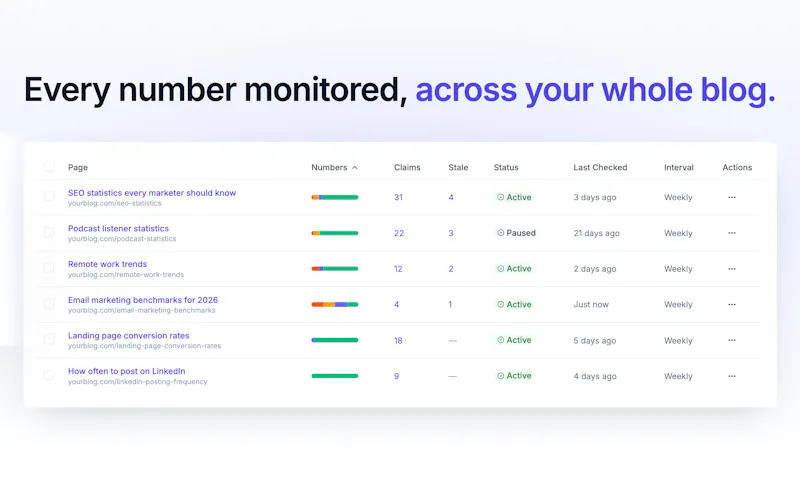800x479 pixels.
Task: Click the numbers bar for Email marketing benchmarks
Action: (x=335, y=305)
